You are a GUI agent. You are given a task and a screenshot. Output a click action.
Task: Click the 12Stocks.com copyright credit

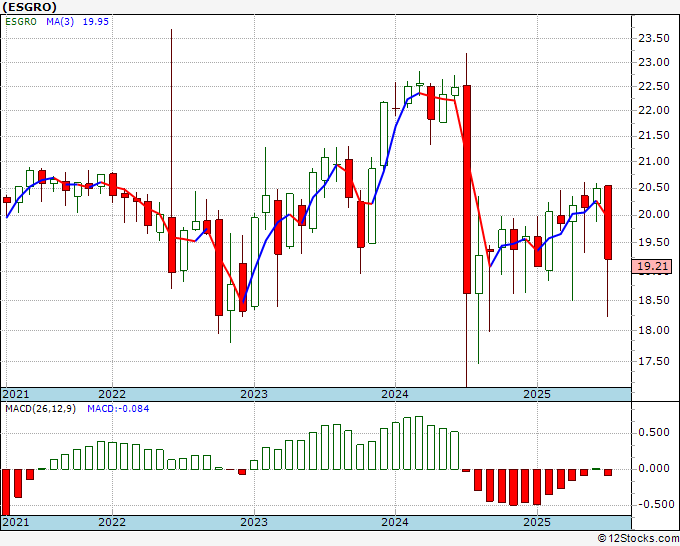pyautogui.click(x=639, y=538)
